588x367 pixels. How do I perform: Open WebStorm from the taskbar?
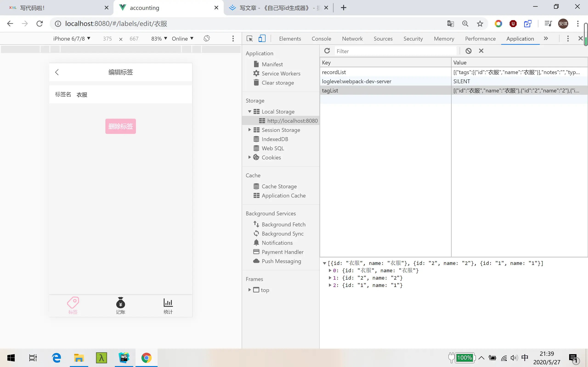click(x=124, y=358)
